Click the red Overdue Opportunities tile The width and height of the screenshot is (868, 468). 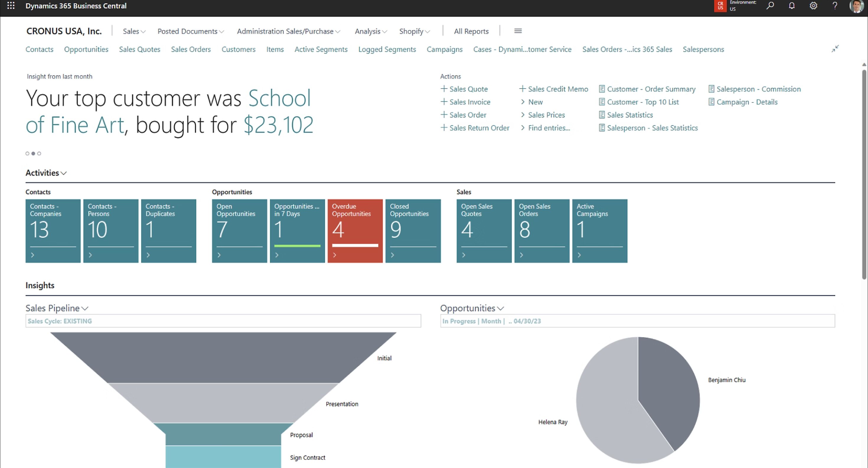point(355,231)
